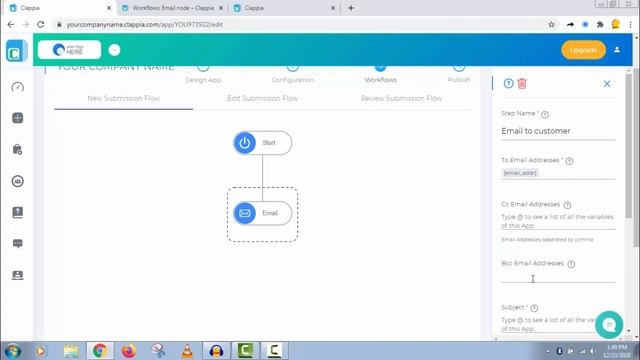
Task: Click the Cc Email Addresses info icon
Action: coord(567,205)
